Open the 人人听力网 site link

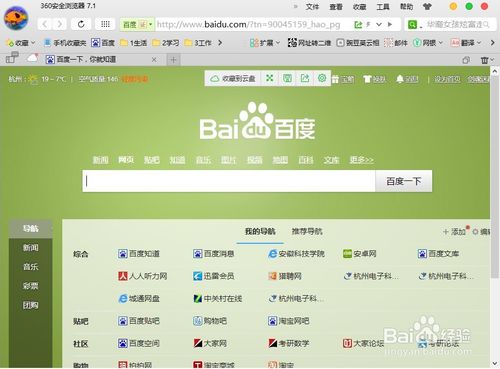tap(143, 276)
